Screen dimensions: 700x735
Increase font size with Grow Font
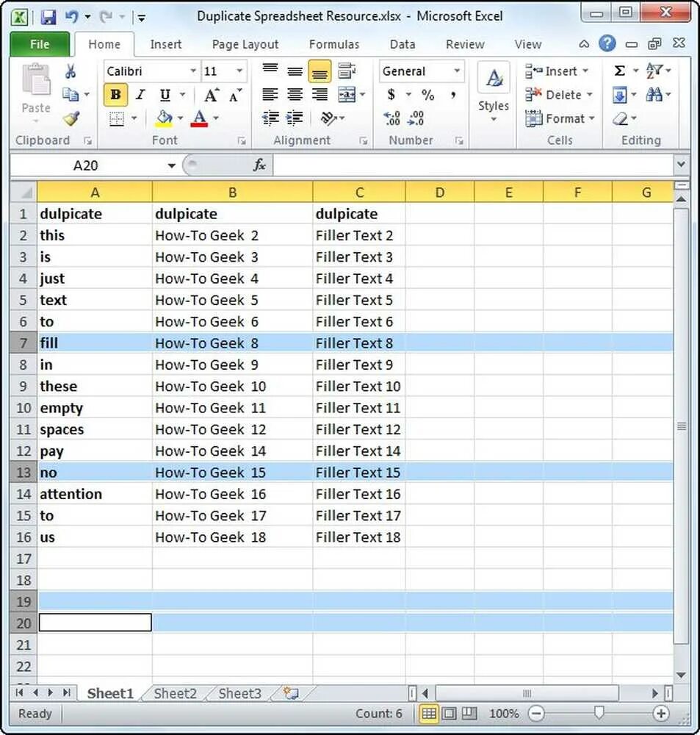(212, 95)
